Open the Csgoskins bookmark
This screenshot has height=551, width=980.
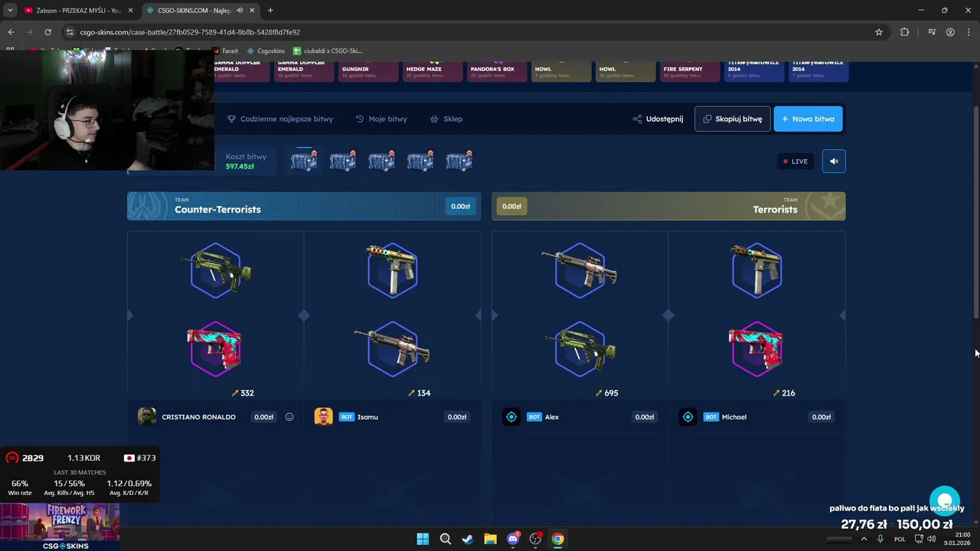[x=266, y=51]
